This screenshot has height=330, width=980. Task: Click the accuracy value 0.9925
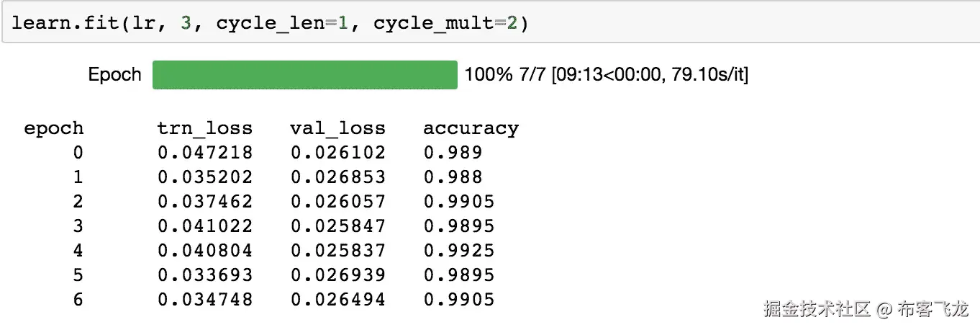coord(458,251)
